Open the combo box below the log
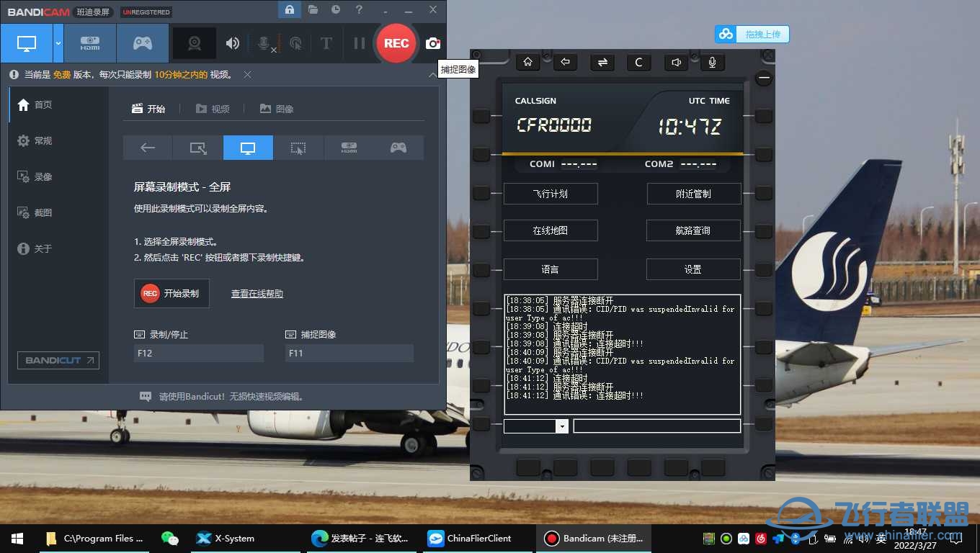This screenshot has width=980, height=553. click(536, 426)
